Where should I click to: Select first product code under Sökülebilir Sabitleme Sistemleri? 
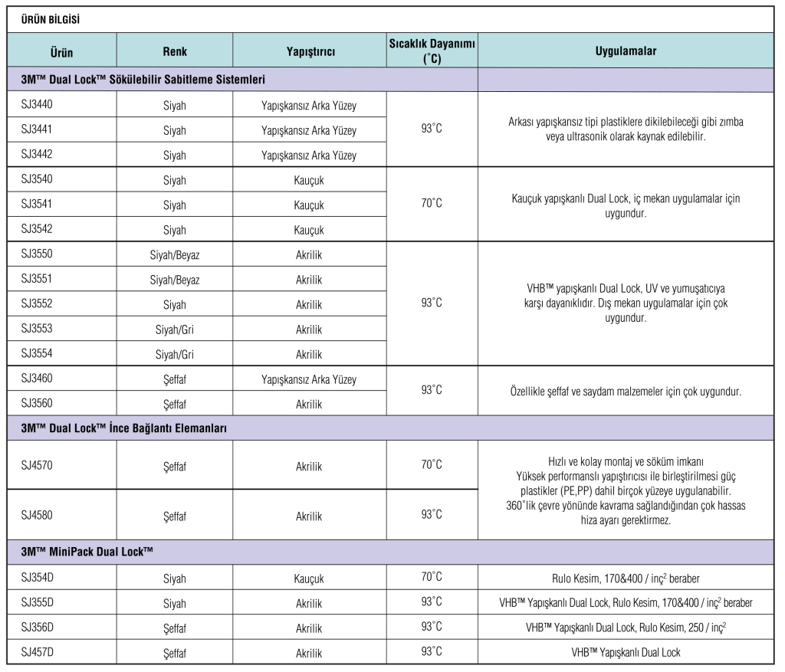(37, 106)
